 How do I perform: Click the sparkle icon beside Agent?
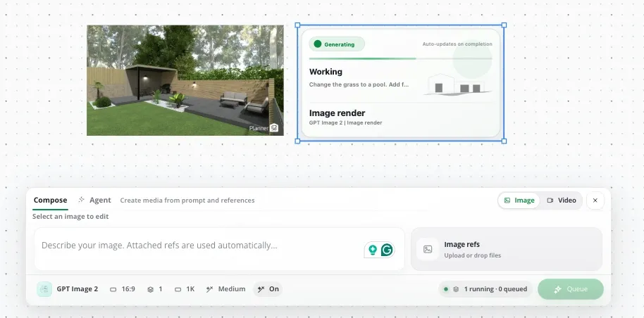(81, 200)
